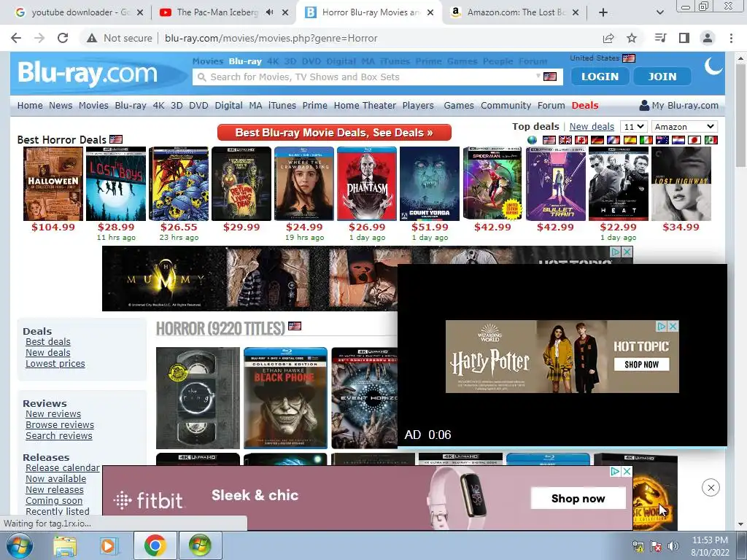Open My Blu-ray.com account link
This screenshot has width=747, height=560.
(679, 105)
